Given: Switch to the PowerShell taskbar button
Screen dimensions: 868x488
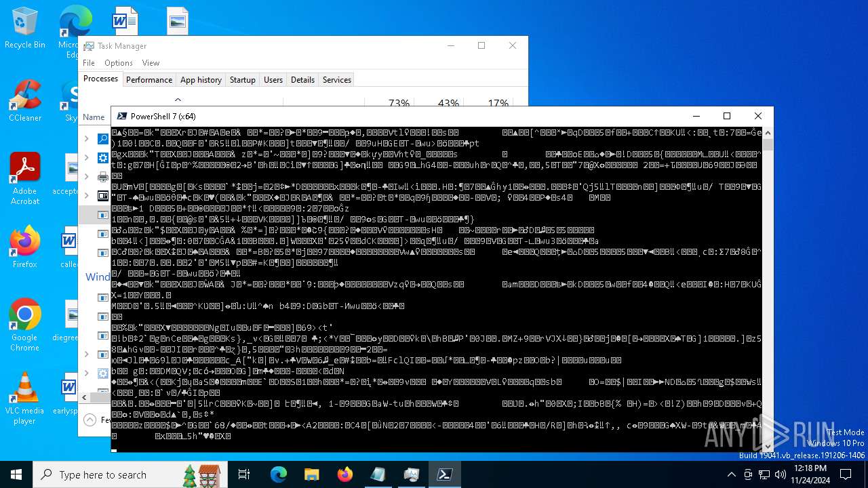Looking at the screenshot, I should pos(445,474).
